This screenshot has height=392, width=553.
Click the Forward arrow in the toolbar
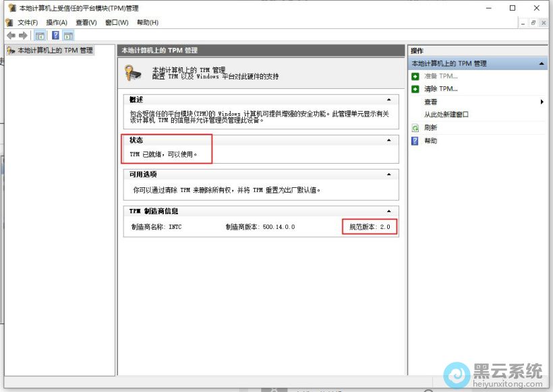pyautogui.click(x=23, y=36)
